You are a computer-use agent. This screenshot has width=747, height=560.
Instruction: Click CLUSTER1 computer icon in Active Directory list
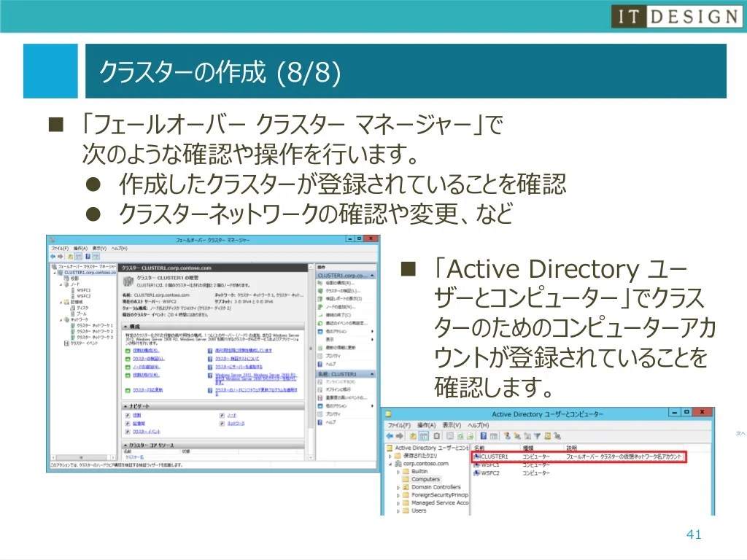(x=476, y=456)
